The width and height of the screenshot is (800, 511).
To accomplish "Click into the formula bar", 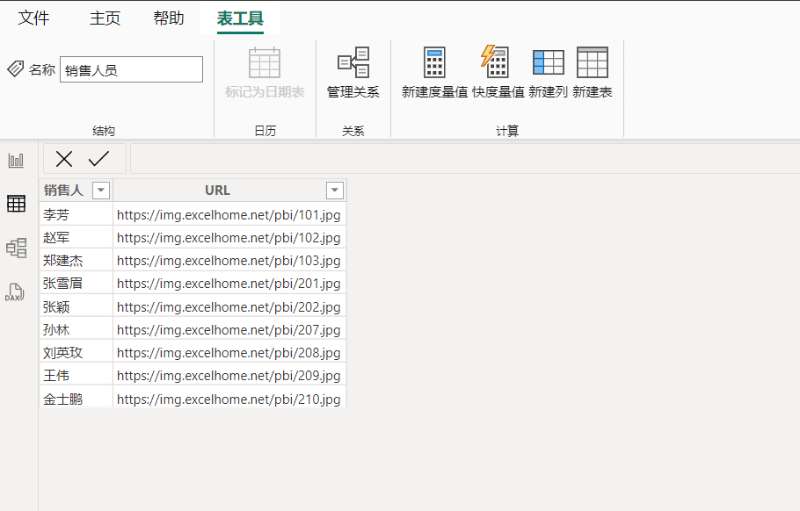I will (x=464, y=159).
